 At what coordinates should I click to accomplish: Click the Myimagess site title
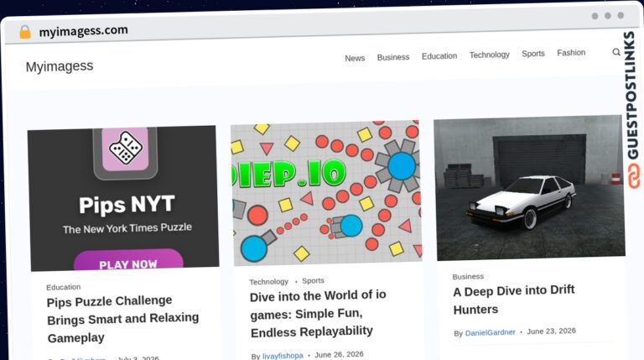pos(60,66)
